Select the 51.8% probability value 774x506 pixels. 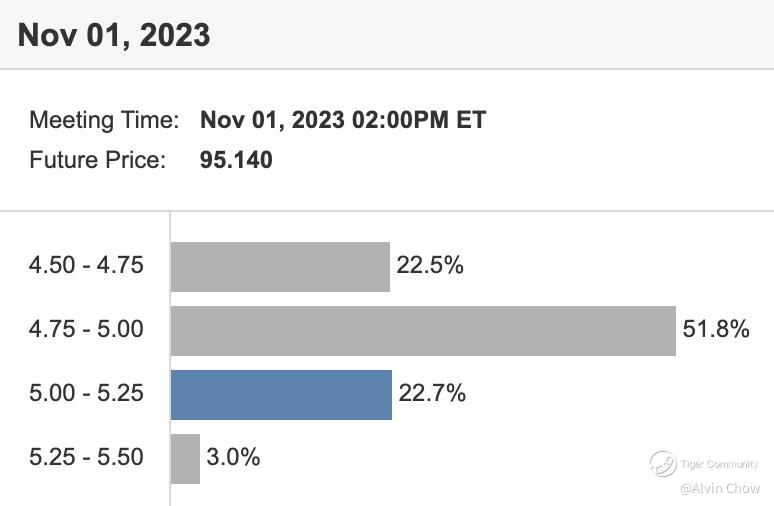coord(716,329)
